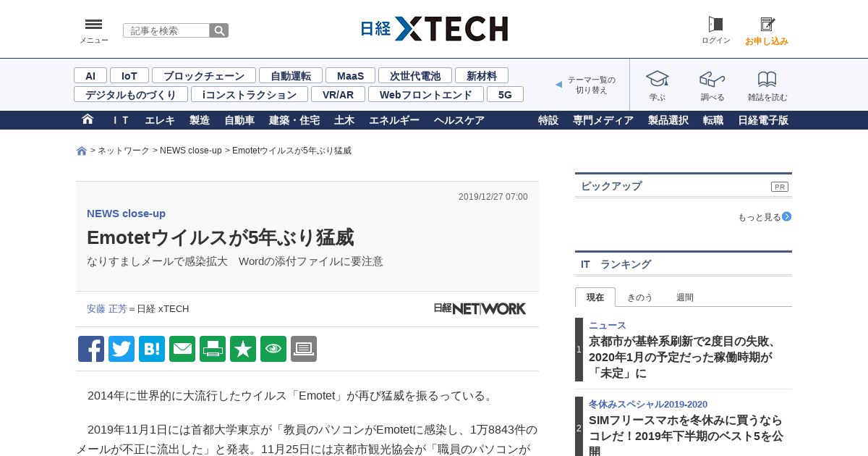Open the 日経電子版 menu item
Image resolution: width=868 pixels, height=456 pixels.
763,120
